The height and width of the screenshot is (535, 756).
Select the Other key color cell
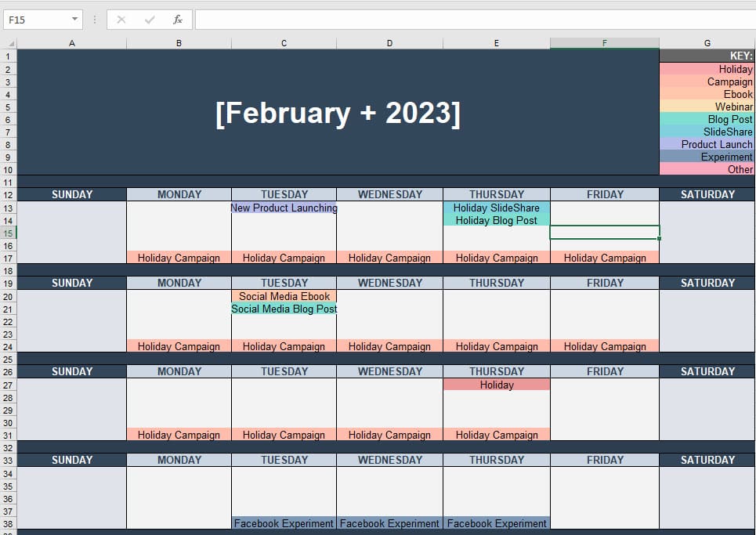click(x=707, y=169)
